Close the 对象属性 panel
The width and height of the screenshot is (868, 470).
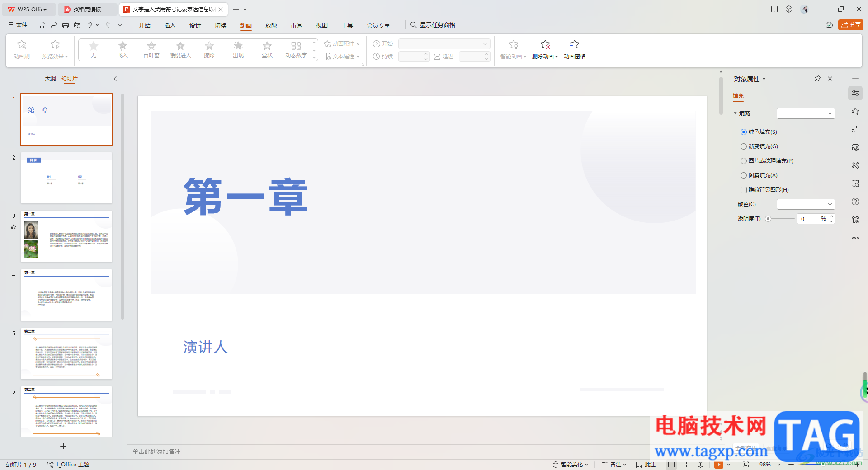[830, 79]
